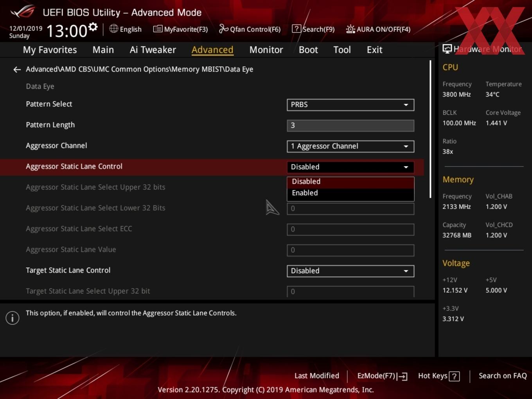Viewport: 532px width, 399px height.
Task: Select the Aggressor Channel row label
Action: point(56,146)
